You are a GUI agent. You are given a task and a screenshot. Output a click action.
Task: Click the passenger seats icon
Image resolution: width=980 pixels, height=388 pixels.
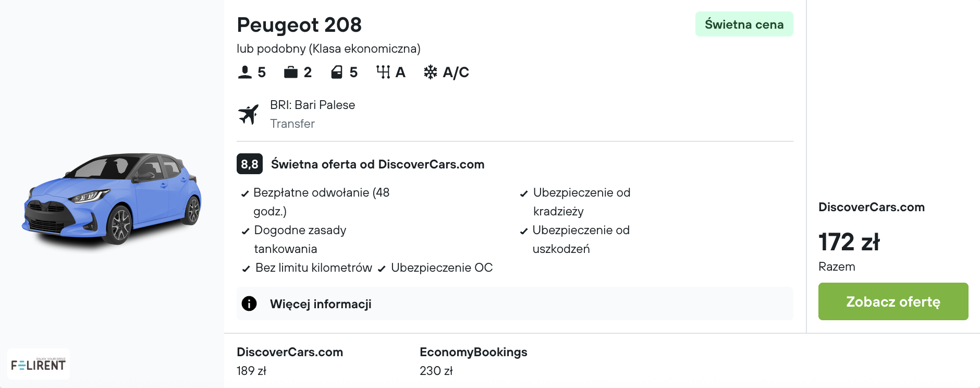pyautogui.click(x=244, y=72)
